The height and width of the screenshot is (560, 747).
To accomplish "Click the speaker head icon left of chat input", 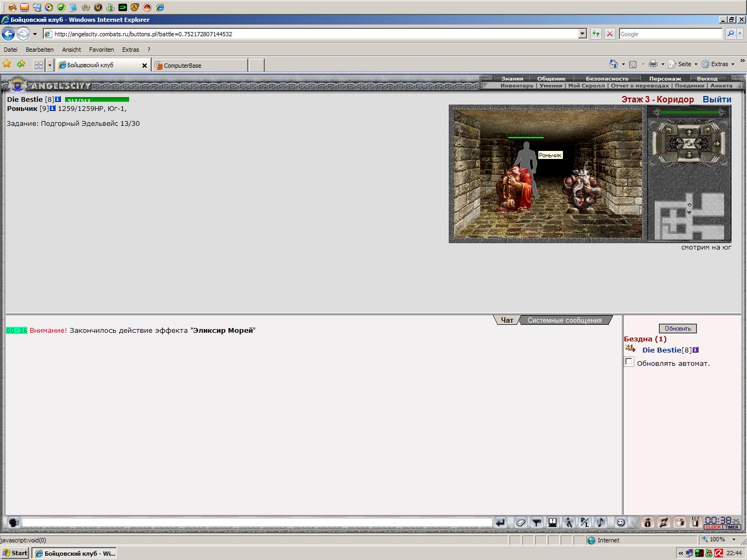I will tap(14, 523).
